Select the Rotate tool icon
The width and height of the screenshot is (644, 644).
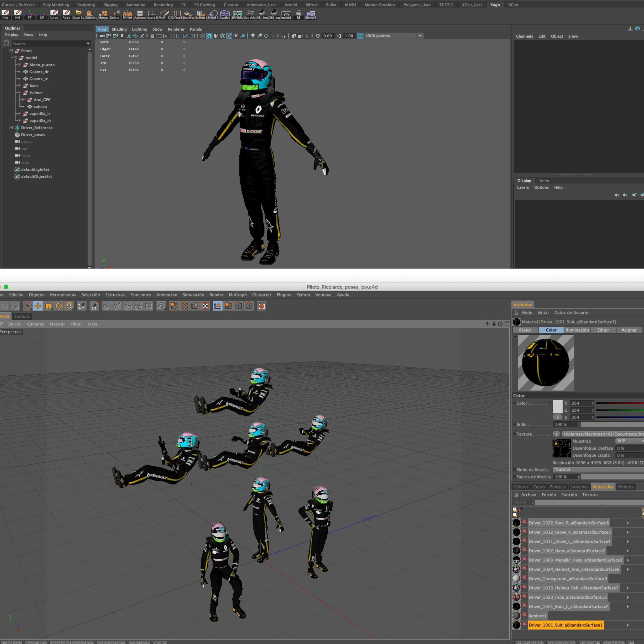pos(59,306)
